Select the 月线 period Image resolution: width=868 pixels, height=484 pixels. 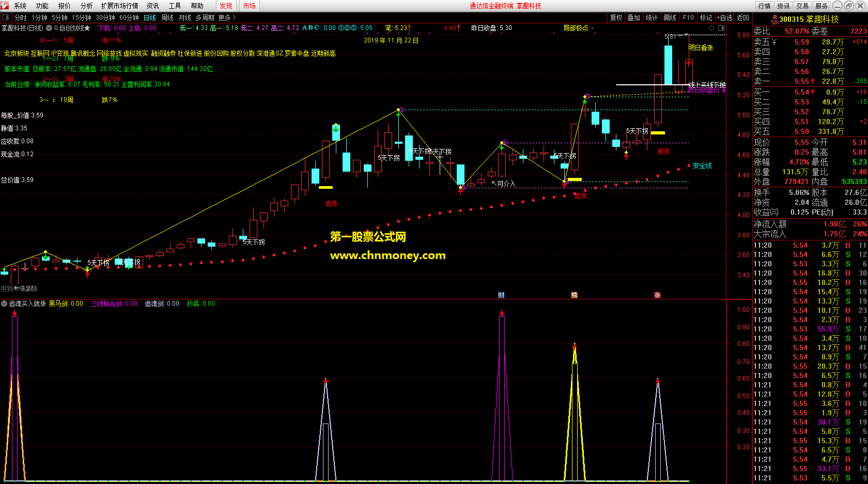click(185, 18)
